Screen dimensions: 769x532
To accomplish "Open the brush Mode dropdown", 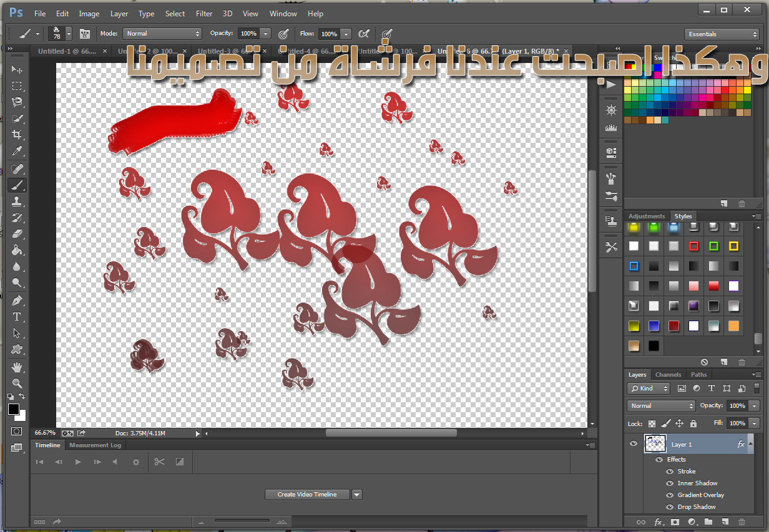I will point(162,34).
